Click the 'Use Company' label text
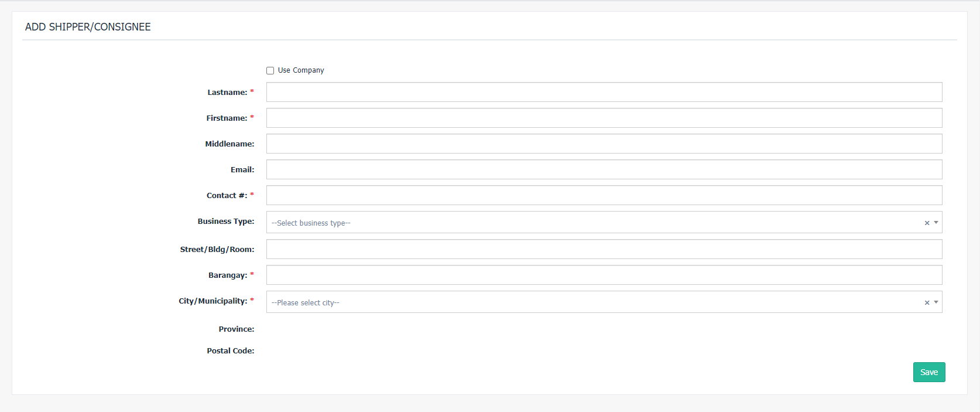 point(300,70)
